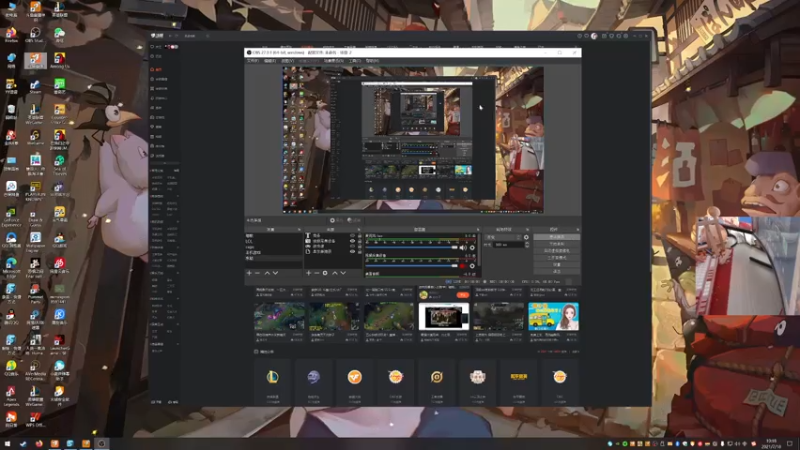Open the scene transition type dropdown
The image size is (800, 450).
click(x=503, y=237)
